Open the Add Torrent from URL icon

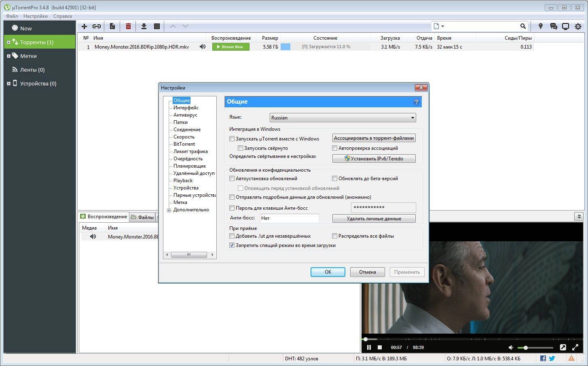pos(97,26)
